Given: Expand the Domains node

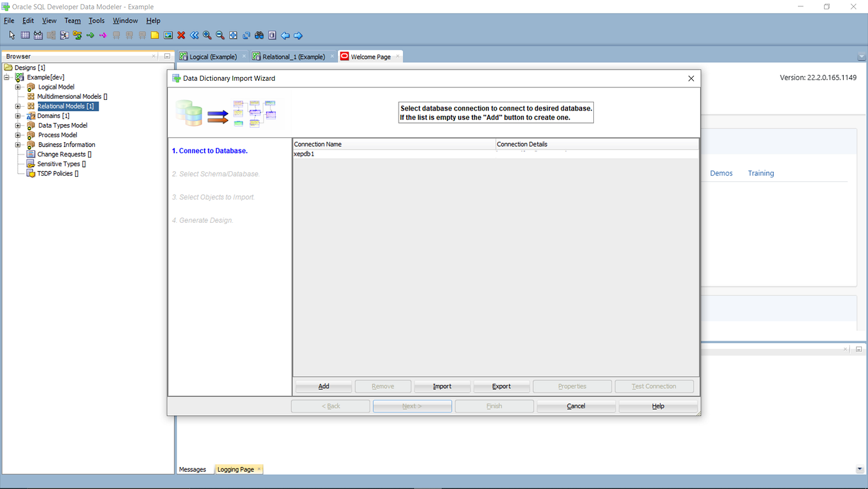Looking at the screenshot, I should tap(18, 116).
